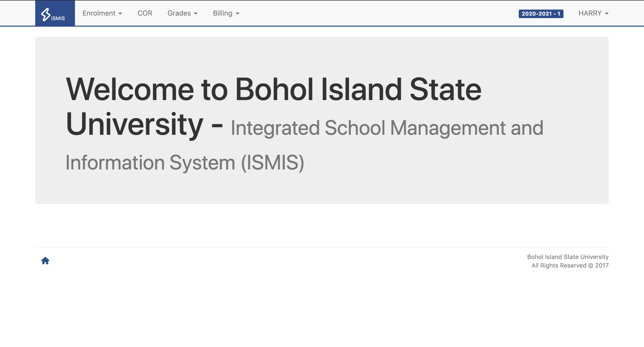Expand the Grades dropdown menu
Screen dimensions: 644x347
(x=182, y=13)
